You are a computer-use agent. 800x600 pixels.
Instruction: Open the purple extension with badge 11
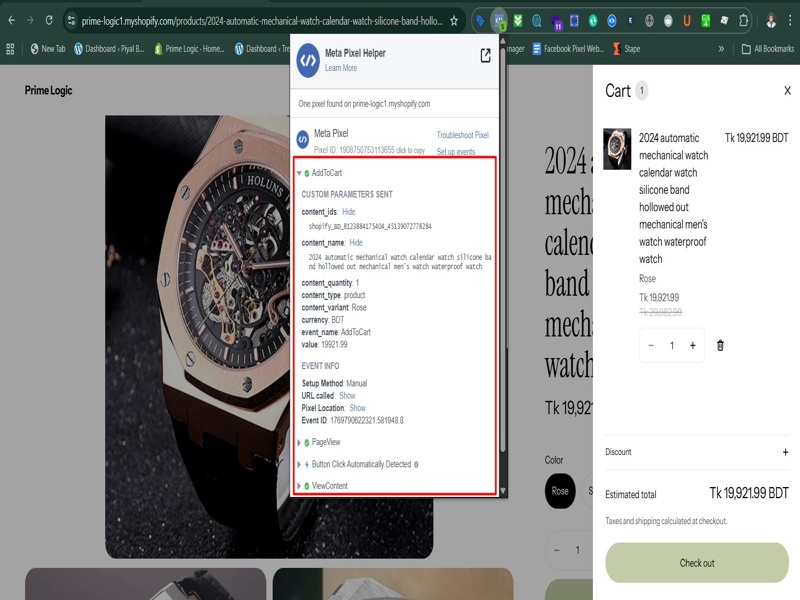(556, 21)
